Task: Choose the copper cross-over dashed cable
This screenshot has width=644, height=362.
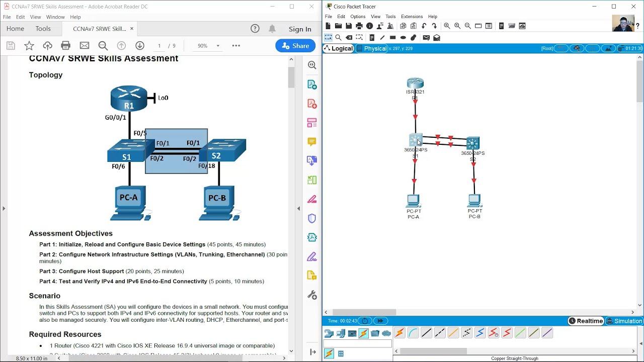Action: (440, 333)
